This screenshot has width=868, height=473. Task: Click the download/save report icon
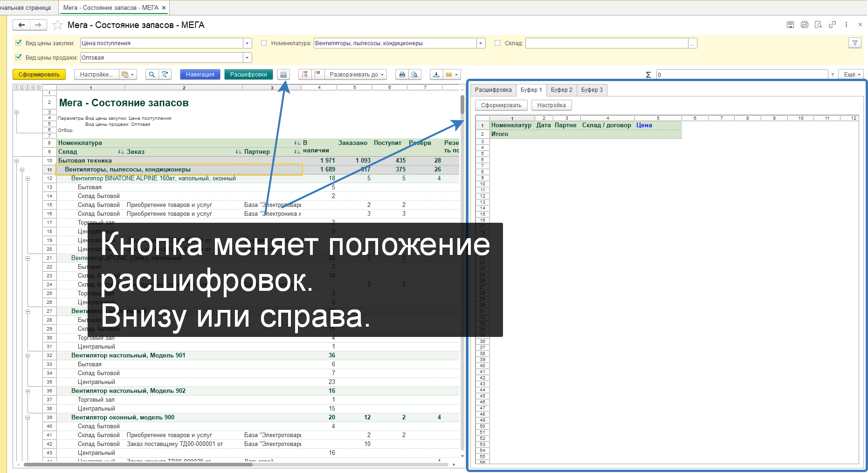click(436, 75)
